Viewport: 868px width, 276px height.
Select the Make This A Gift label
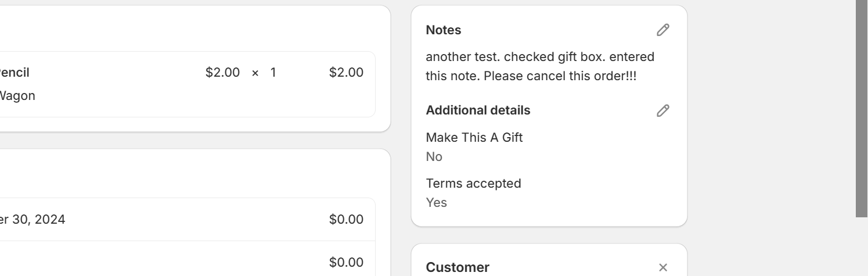[474, 138]
